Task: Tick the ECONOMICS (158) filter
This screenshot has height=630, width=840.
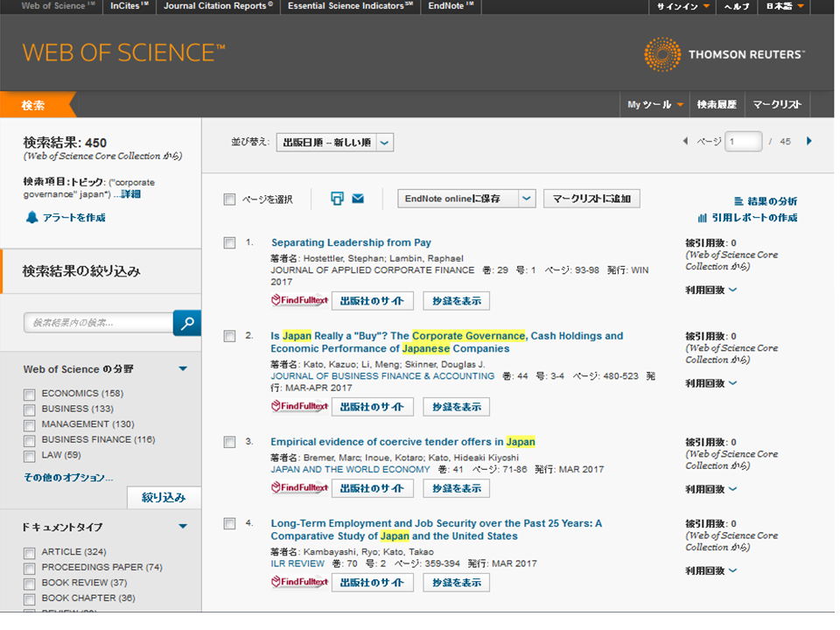Action: (x=30, y=395)
